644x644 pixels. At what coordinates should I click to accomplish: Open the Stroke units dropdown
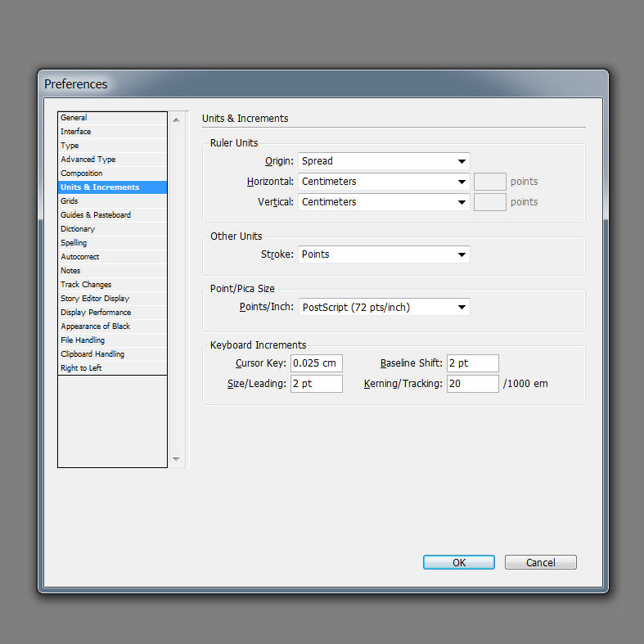coord(384,254)
